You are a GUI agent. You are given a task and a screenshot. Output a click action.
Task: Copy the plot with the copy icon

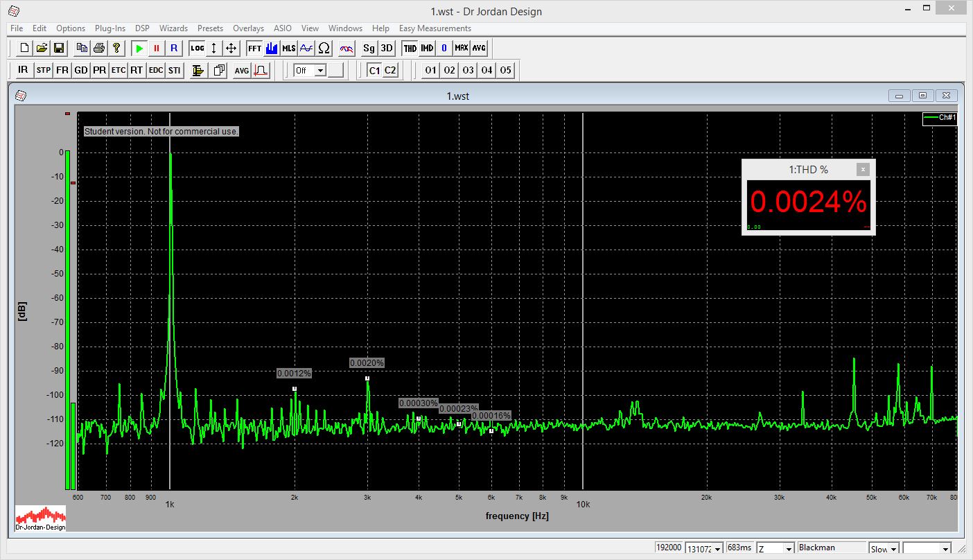coord(82,48)
